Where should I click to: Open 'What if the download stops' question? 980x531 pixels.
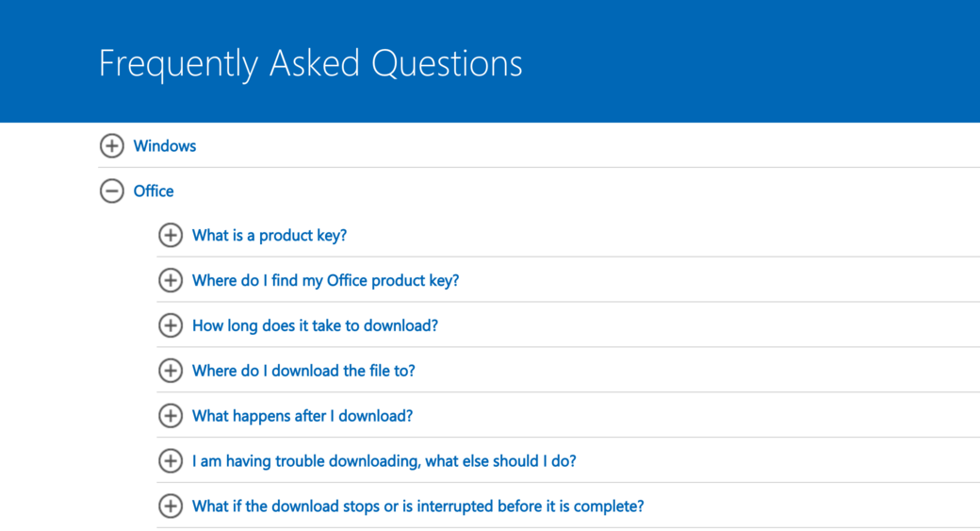(x=417, y=507)
